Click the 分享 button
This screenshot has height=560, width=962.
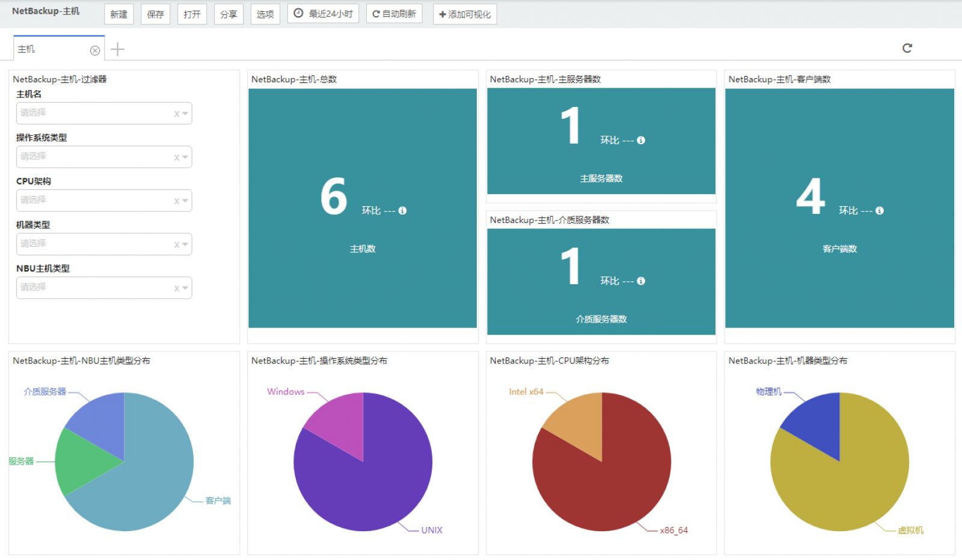(x=228, y=14)
